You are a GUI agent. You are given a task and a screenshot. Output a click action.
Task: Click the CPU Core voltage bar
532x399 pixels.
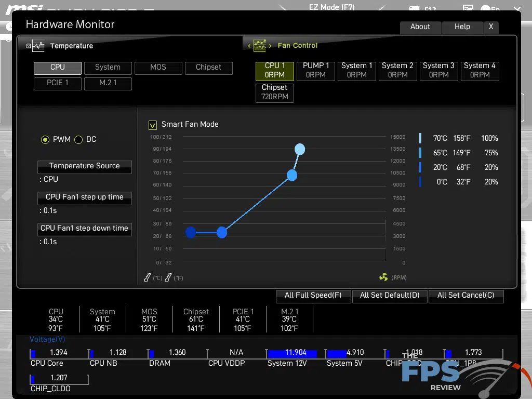[59, 353]
